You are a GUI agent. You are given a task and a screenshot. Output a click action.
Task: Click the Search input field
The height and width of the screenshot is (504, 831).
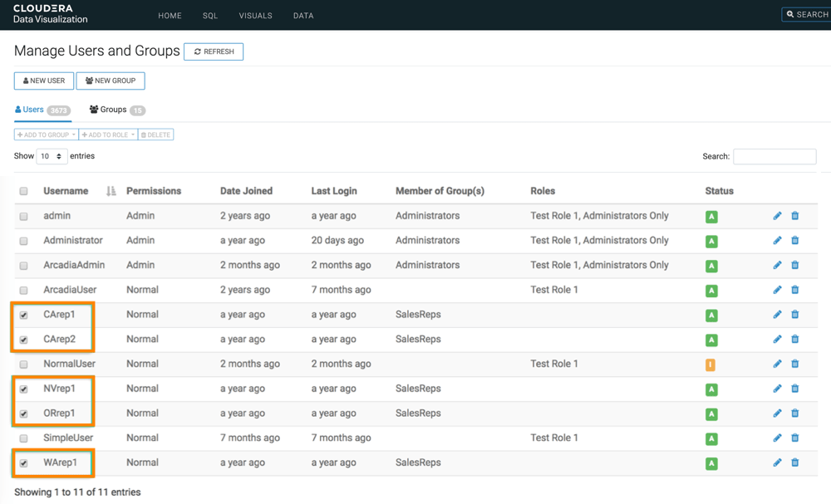(x=774, y=156)
